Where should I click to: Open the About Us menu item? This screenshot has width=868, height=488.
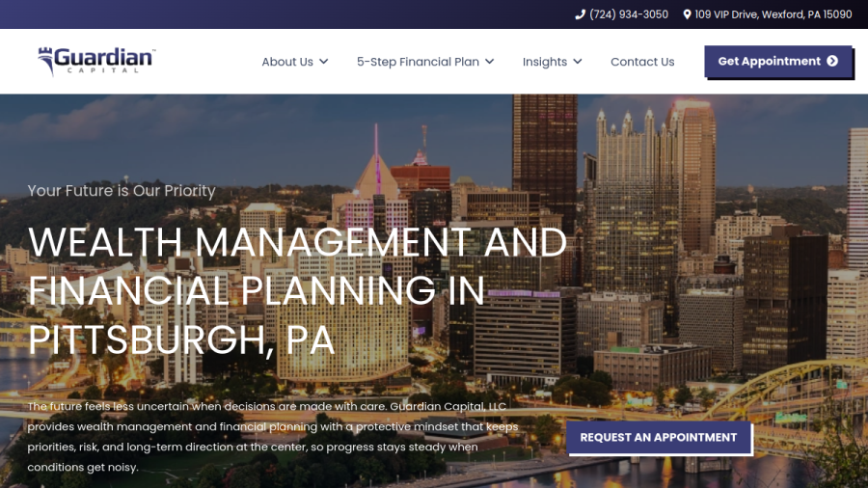(287, 62)
